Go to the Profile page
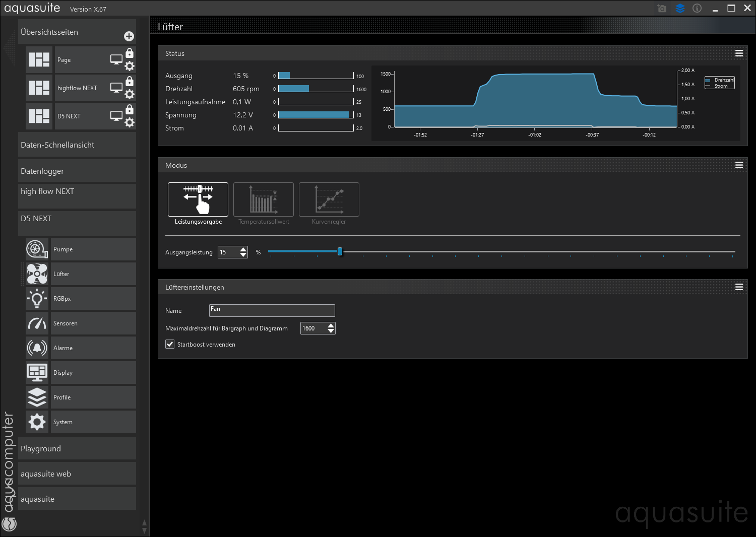 pos(93,397)
